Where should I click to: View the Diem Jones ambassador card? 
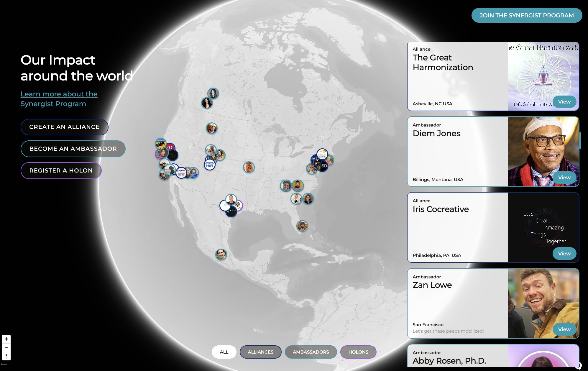[x=564, y=178]
